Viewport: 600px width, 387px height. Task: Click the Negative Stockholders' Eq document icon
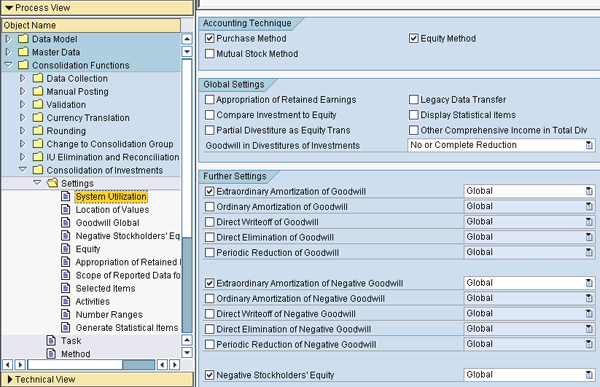tap(66, 235)
